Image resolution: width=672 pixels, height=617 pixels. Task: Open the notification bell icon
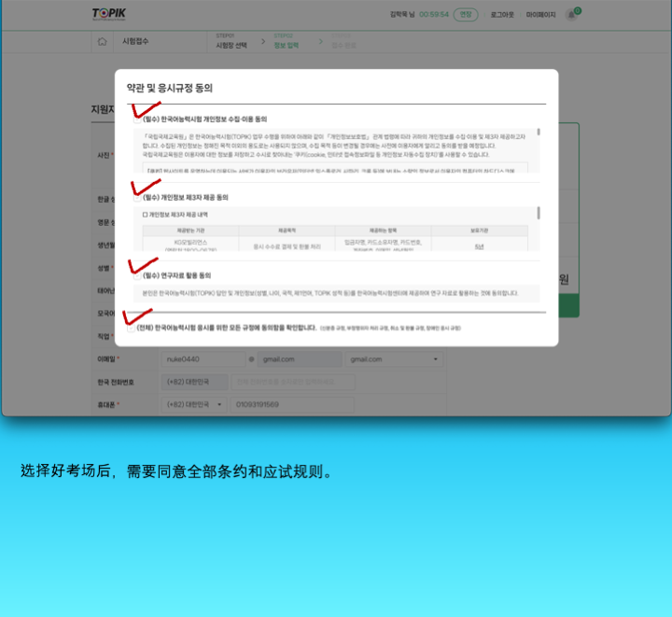tap(571, 15)
